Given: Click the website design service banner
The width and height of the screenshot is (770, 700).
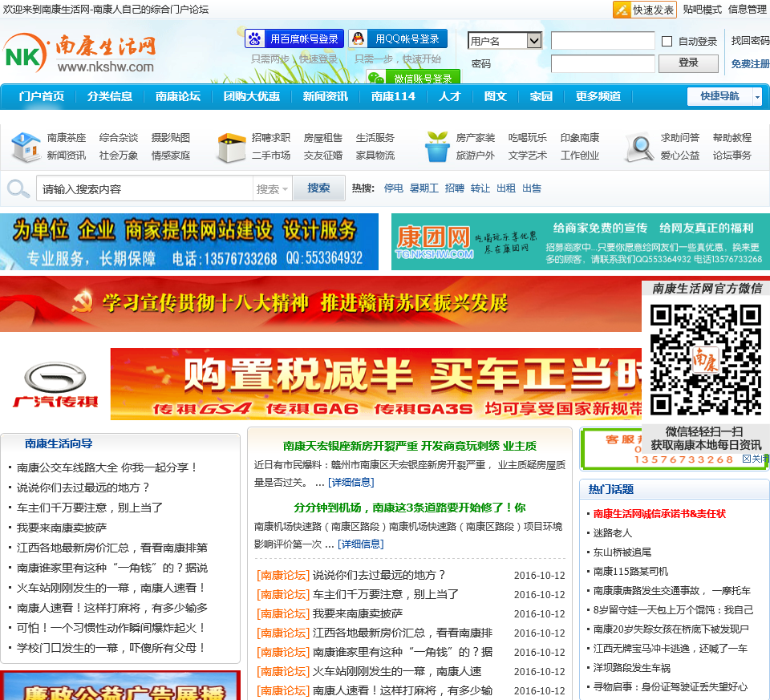Looking at the screenshot, I should [x=189, y=241].
